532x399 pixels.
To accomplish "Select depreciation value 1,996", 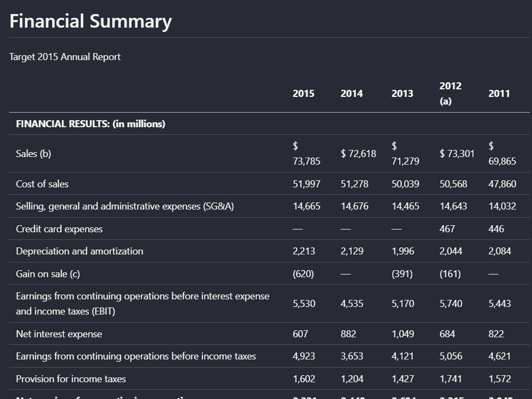I will point(403,251).
